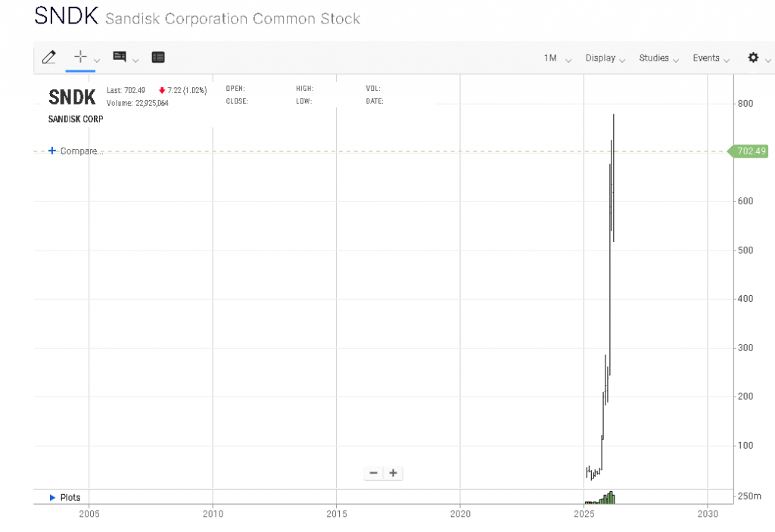Expand annotation tool options arrow
This screenshot has height=532, width=775.
pyautogui.click(x=135, y=60)
